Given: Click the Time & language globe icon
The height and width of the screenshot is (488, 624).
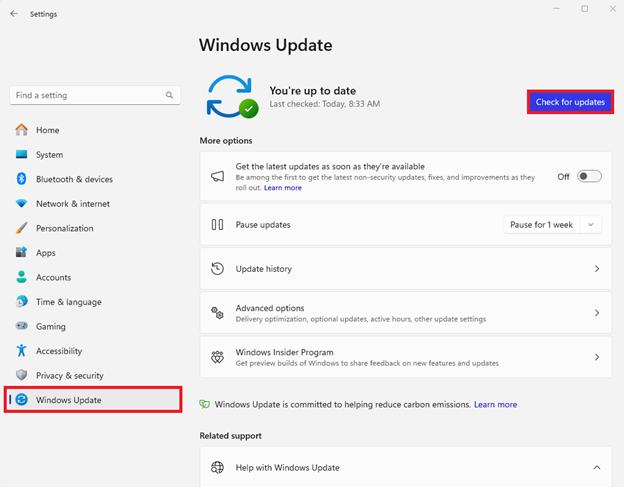Looking at the screenshot, I should pyautogui.click(x=21, y=301).
